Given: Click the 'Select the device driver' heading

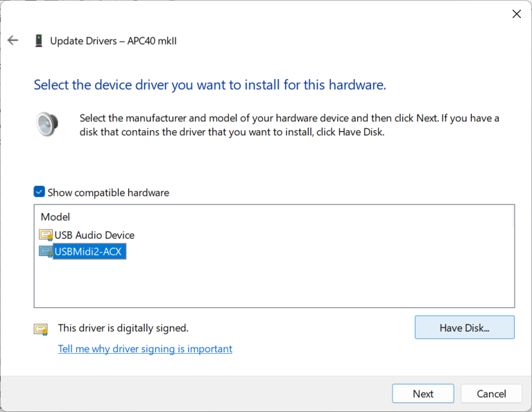Looking at the screenshot, I should coord(209,85).
